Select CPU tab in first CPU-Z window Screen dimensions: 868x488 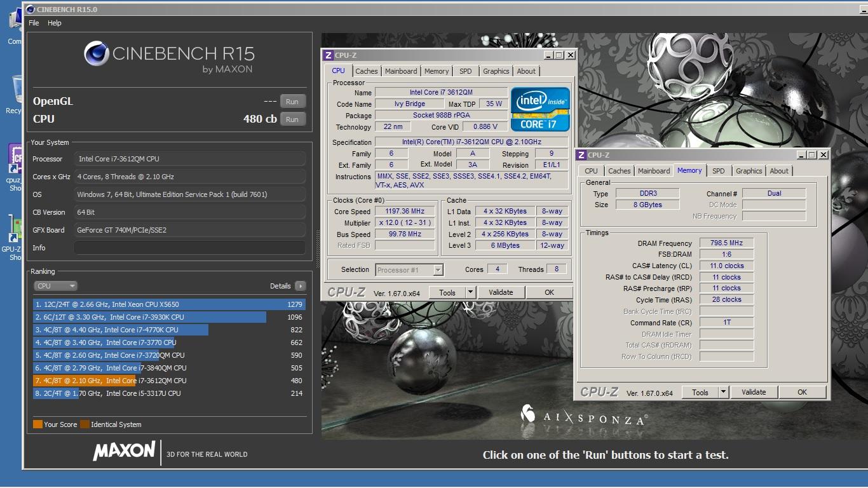point(338,71)
